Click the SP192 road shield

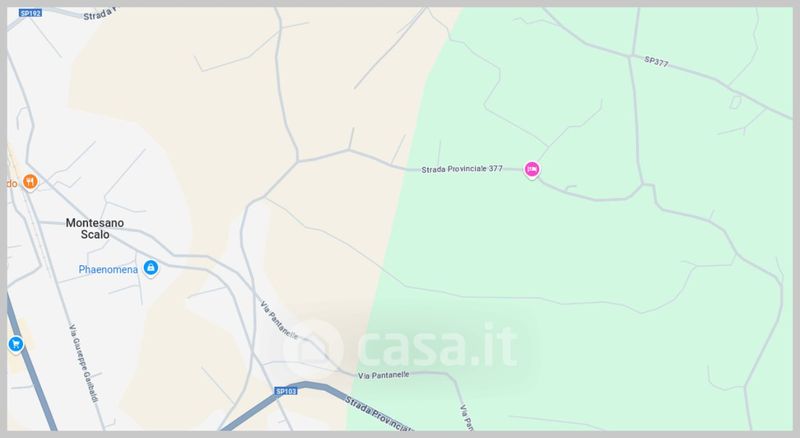(31, 13)
